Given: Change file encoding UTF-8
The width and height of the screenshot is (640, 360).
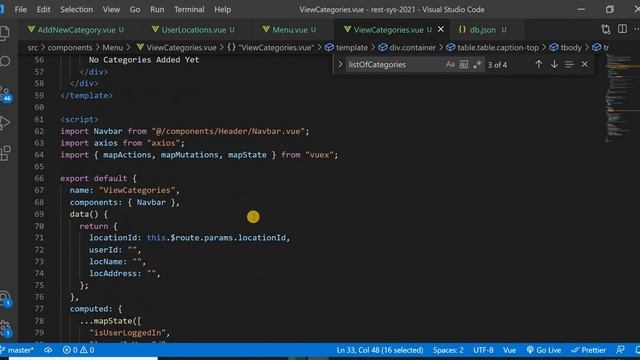Looking at the screenshot, I should pyautogui.click(x=483, y=350).
